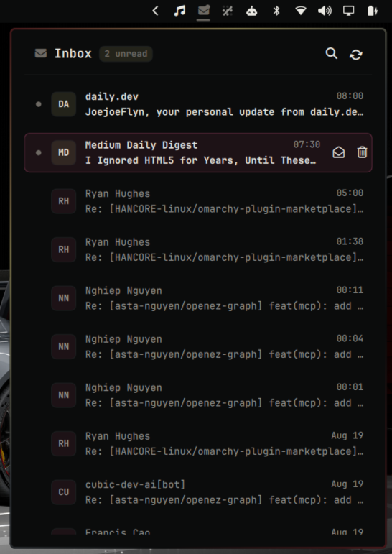Open Ryan Hughes email from 01:38
Screen dimensions: 392x554
(198, 249)
